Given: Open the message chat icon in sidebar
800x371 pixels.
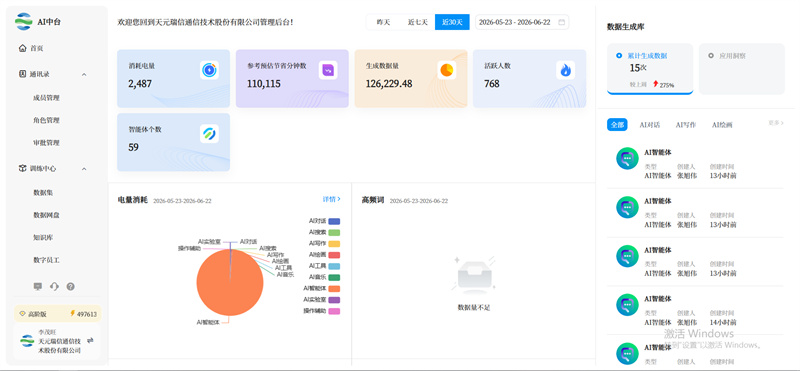Looking at the screenshot, I should 38,286.
